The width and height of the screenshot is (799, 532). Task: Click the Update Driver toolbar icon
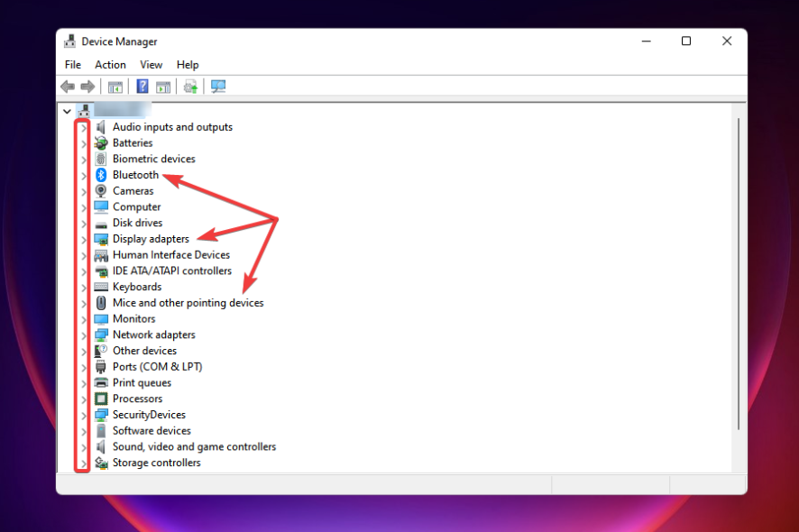[190, 86]
